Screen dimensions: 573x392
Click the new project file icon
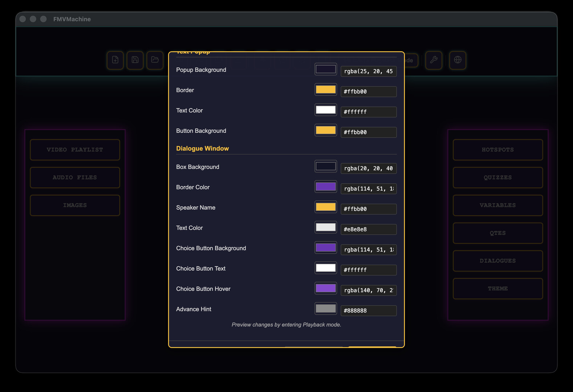click(115, 60)
